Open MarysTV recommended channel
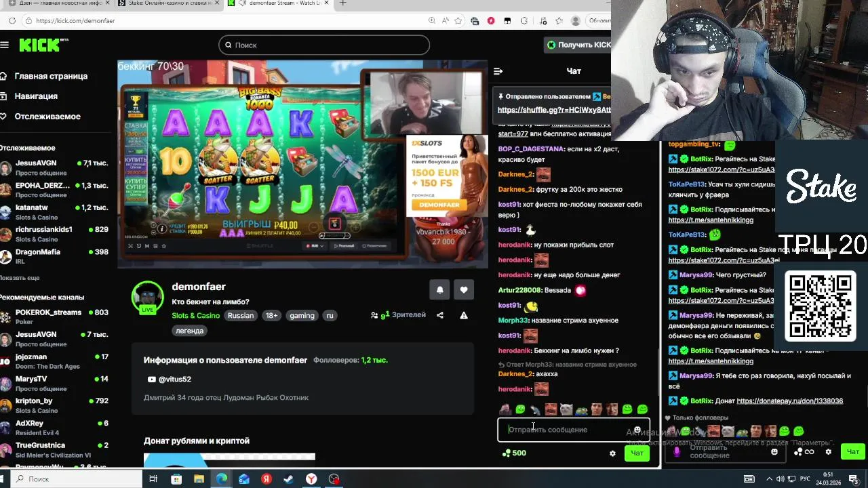868x488 pixels. (x=54, y=383)
